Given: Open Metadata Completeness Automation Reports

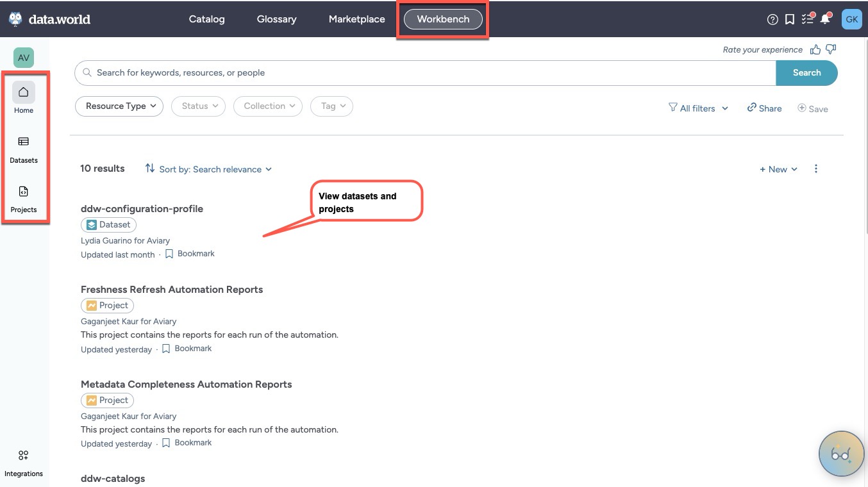Looking at the screenshot, I should pos(187,384).
